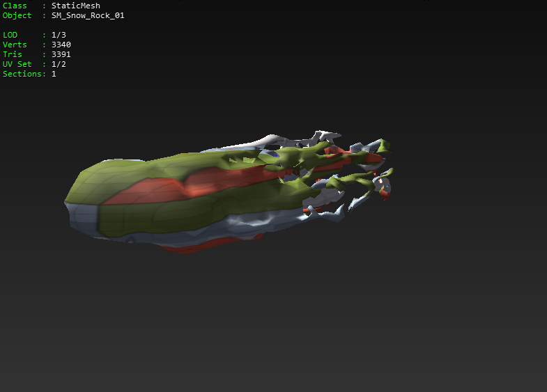547x392 pixels.
Task: Click the 'Class' label
Action: coord(15,6)
